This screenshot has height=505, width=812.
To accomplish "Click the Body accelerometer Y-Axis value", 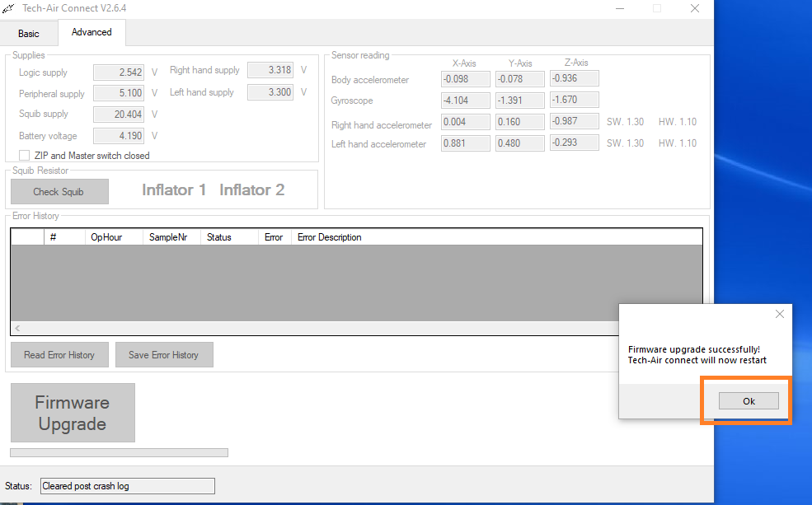I will (x=519, y=79).
